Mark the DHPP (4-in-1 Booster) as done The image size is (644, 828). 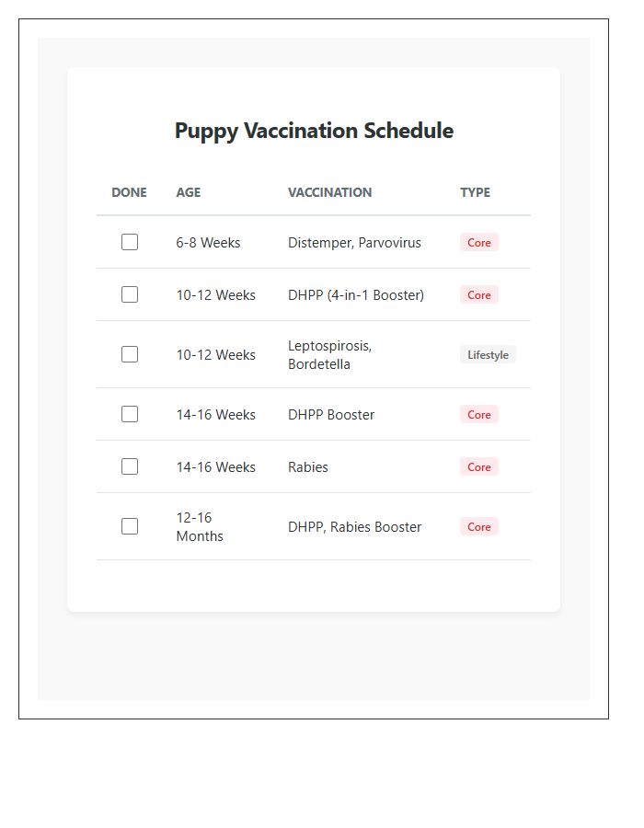pyautogui.click(x=129, y=294)
